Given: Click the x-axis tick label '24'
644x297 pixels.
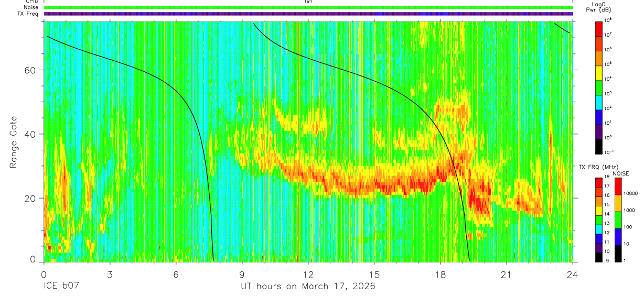Looking at the screenshot, I should tap(573, 274).
